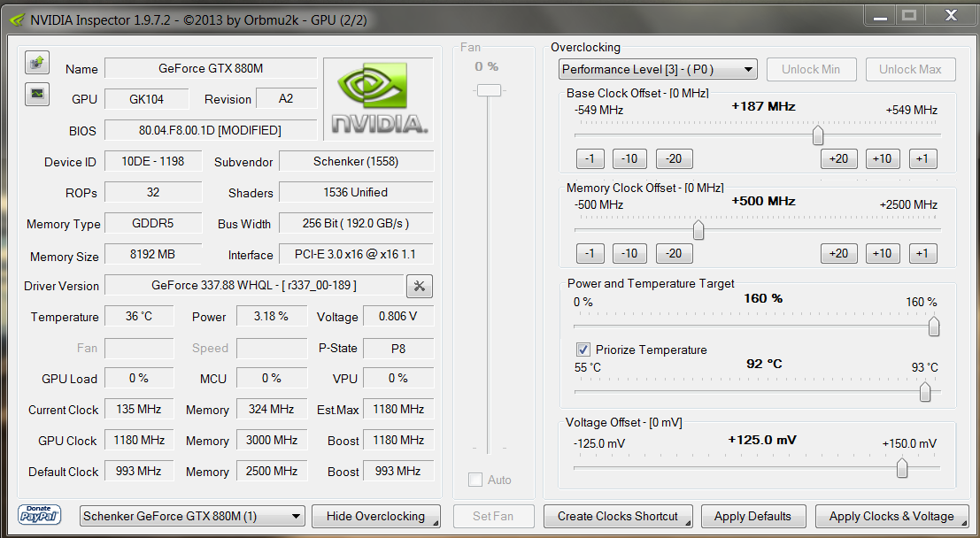Open the Create Clocks Shortcut button menu
This screenshot has width=980, height=538.
click(618, 516)
